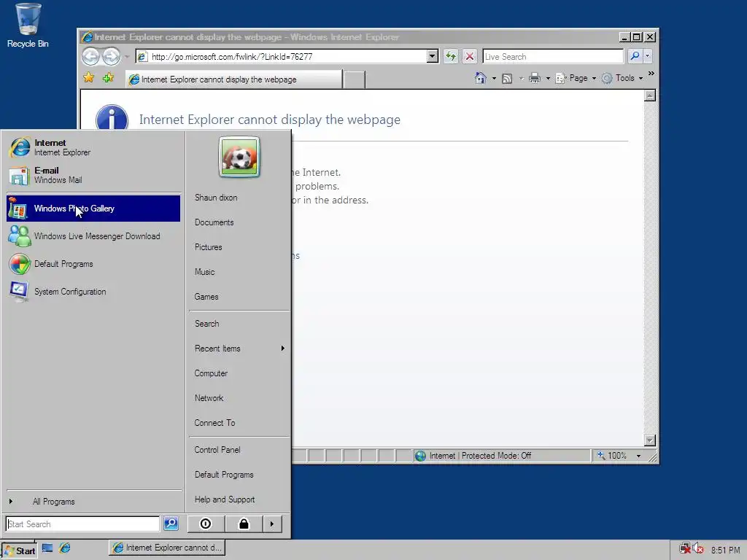Screen dimensions: 747x560
Task: Open the Tools menu dropdown
Action: coord(623,78)
